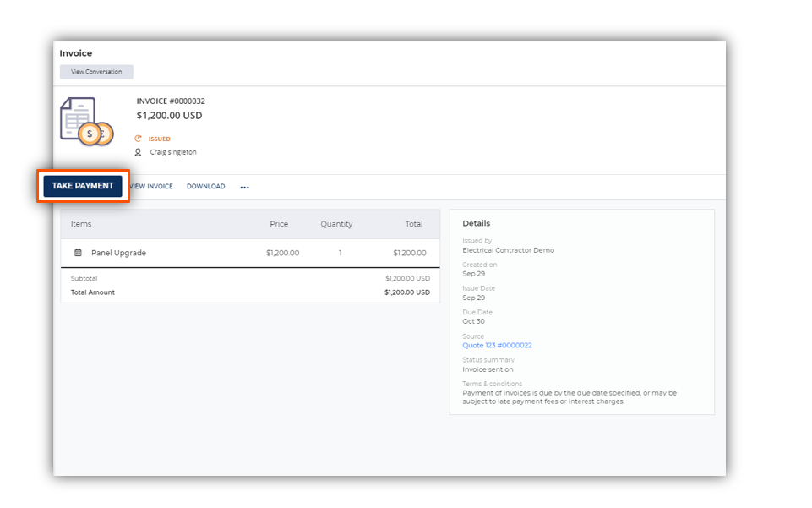Click the invoice document with coins icon

pos(86,122)
